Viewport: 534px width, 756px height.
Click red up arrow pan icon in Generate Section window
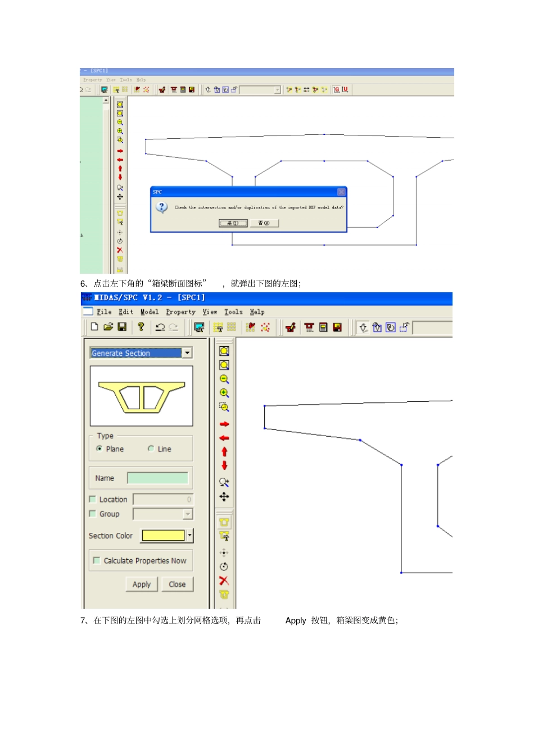point(224,452)
